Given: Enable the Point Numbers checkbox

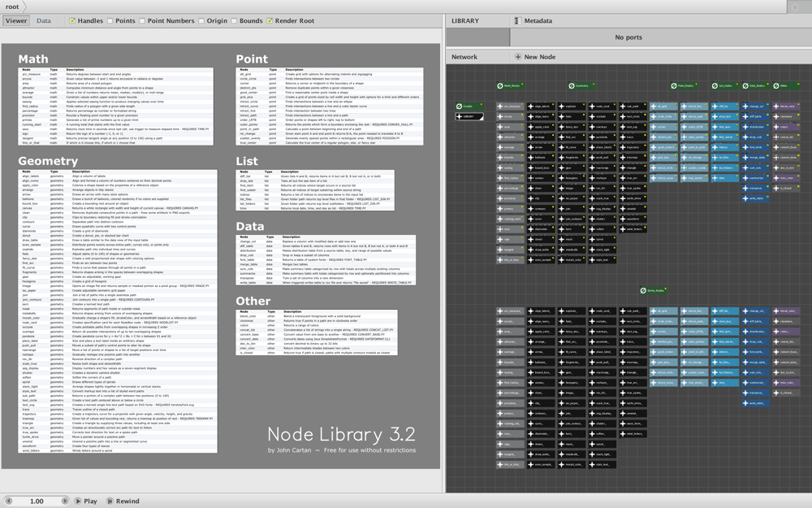Looking at the screenshot, I should (142, 21).
